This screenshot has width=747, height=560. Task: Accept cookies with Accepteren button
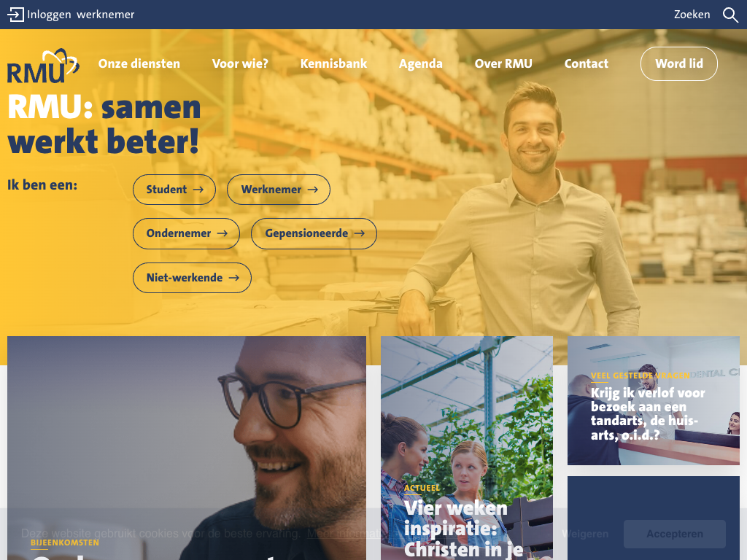click(675, 534)
